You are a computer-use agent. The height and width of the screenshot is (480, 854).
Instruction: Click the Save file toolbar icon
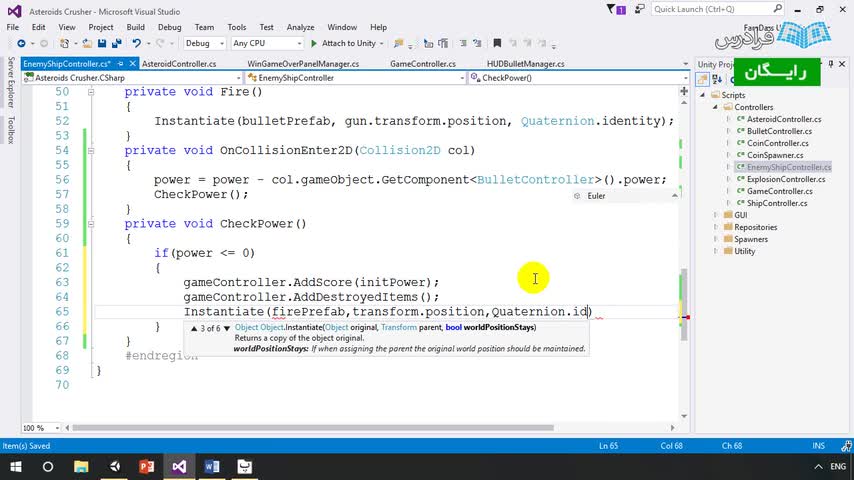pyautogui.click(x=102, y=43)
